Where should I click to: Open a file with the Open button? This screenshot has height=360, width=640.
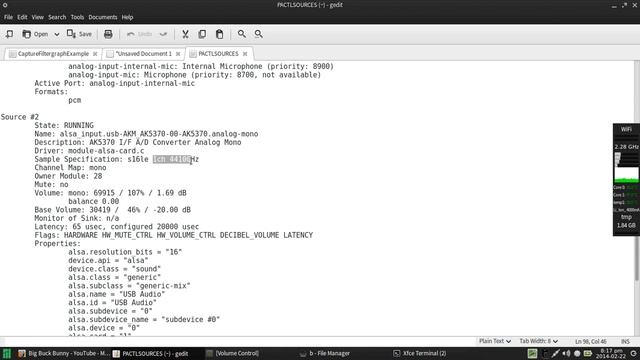tap(35, 34)
